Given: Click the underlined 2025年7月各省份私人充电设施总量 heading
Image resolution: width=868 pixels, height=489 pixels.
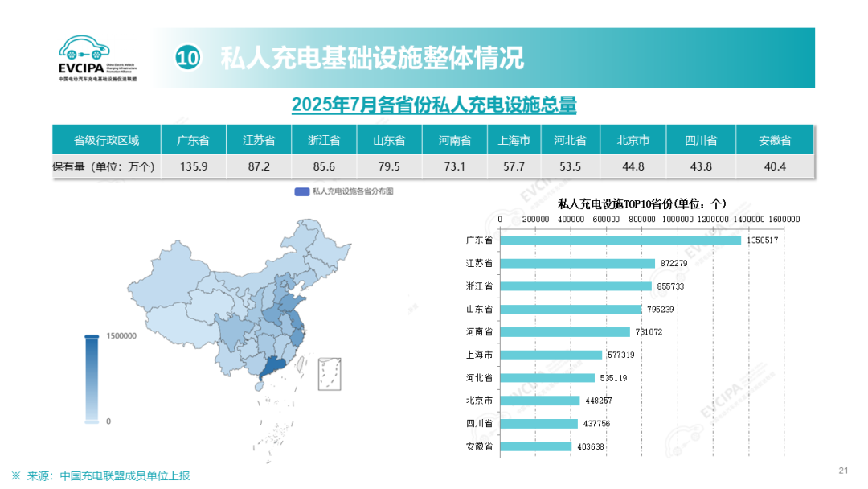Looking at the screenshot, I should coord(434,105).
